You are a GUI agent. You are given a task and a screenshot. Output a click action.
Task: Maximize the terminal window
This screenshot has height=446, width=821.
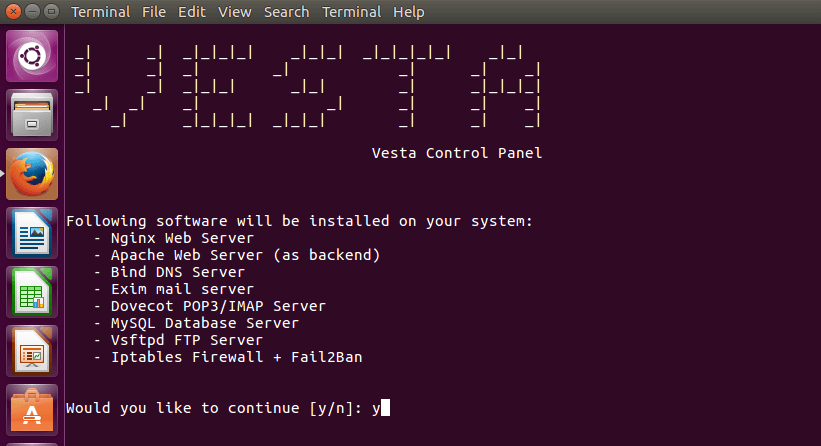tap(51, 12)
